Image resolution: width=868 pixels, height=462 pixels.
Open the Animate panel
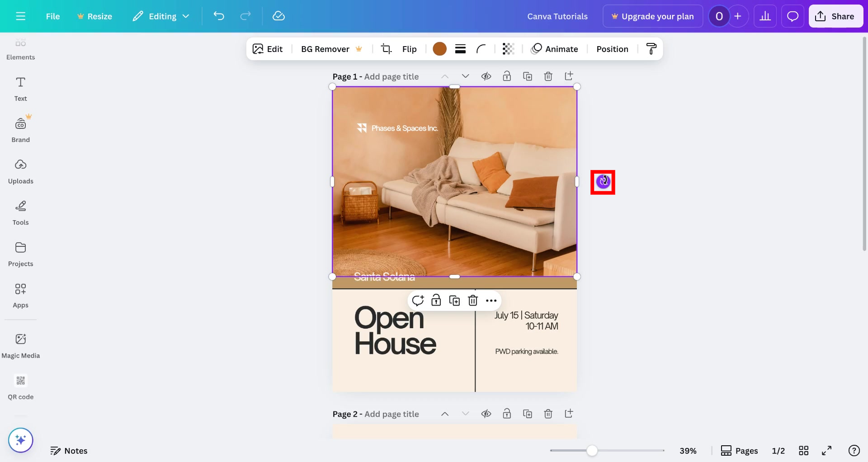(555, 49)
